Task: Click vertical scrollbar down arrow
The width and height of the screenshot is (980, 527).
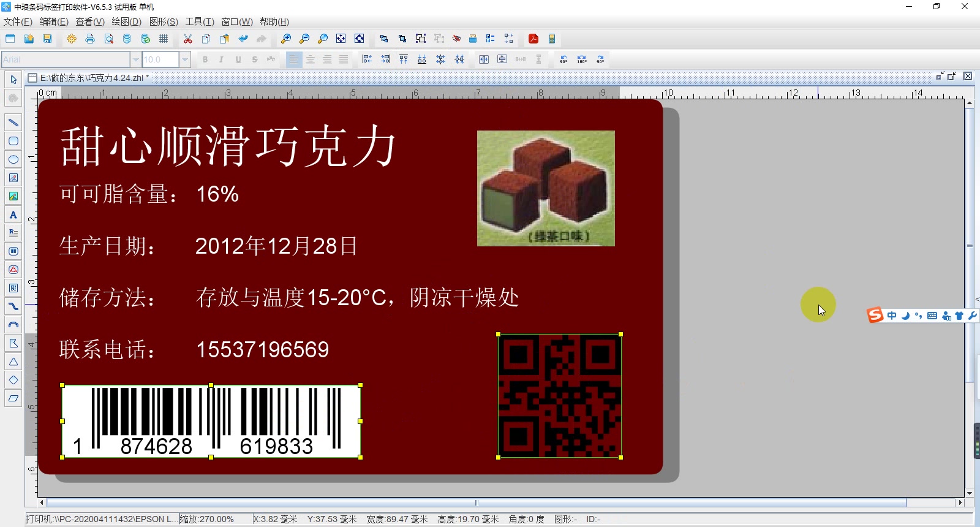Action: (970, 493)
